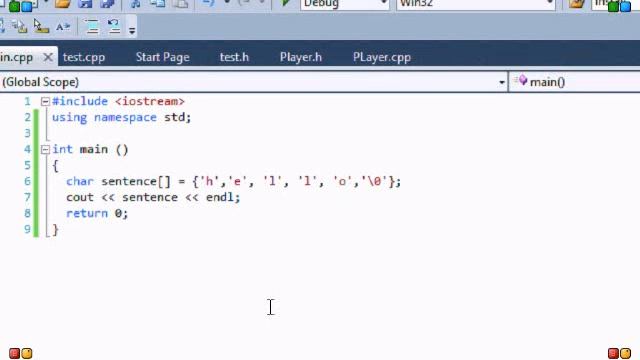Click 'cout' on line 7
Viewport: 640px width, 360px height.
pos(80,197)
